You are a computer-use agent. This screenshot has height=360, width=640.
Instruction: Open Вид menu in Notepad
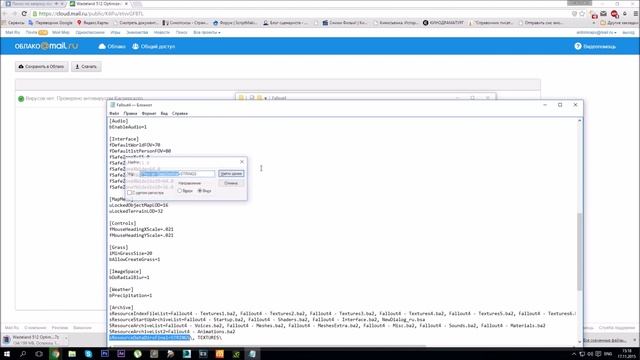coord(164,113)
